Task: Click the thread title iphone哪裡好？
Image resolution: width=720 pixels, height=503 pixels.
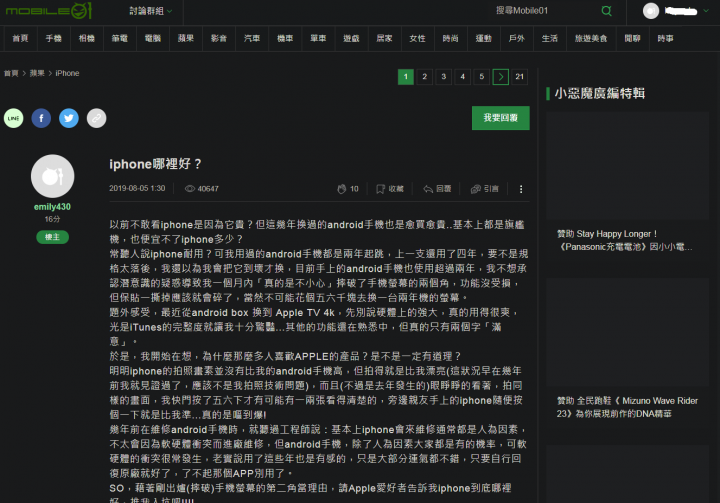Action: point(156,164)
